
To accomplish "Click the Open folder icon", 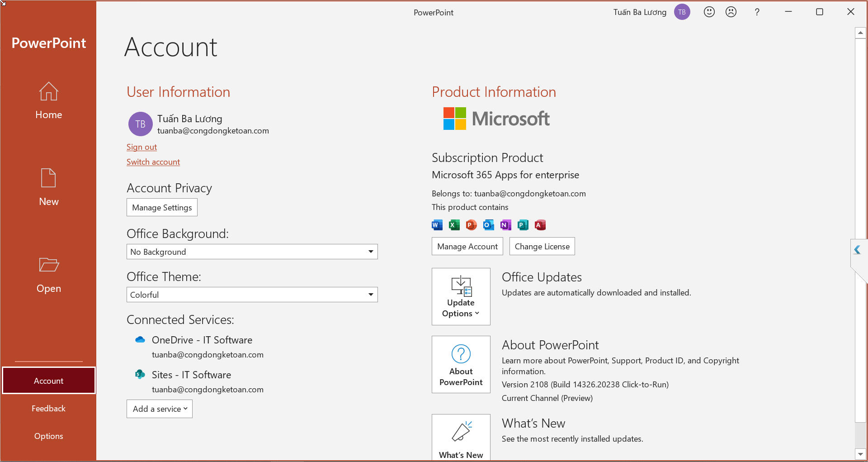I will point(48,264).
